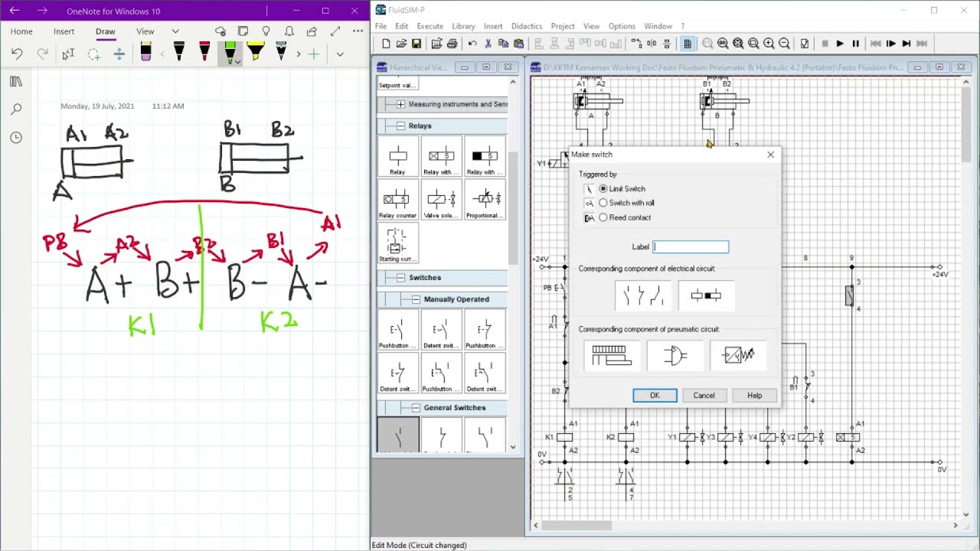Check circuit with the checkmark icon
This screenshot has width=980, height=551.
(805, 44)
